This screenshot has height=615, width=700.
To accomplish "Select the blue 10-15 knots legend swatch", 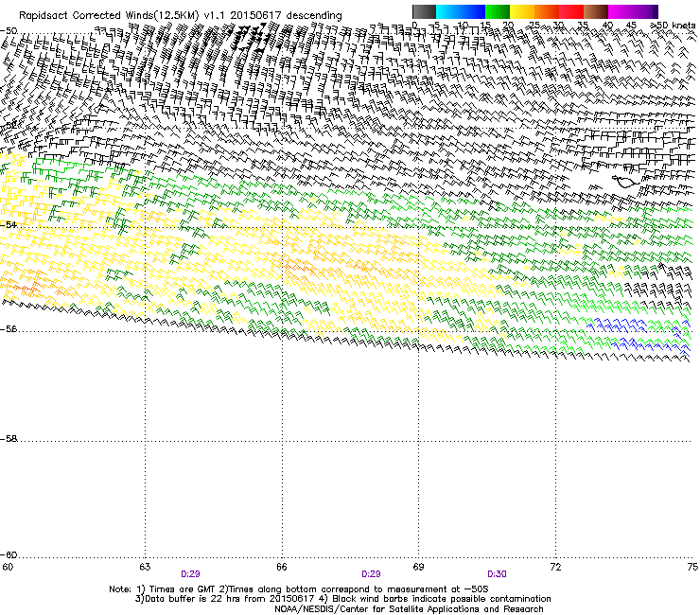I will pyautogui.click(x=473, y=11).
